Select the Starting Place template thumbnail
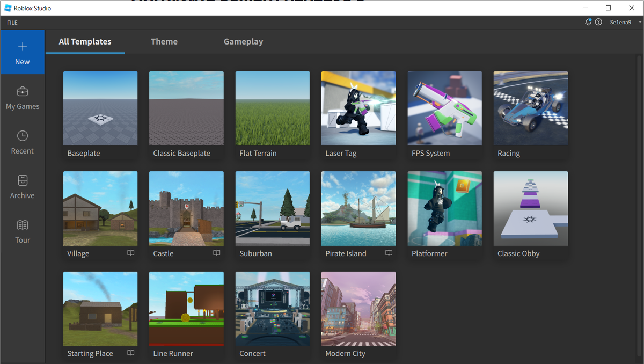The image size is (644, 364). click(x=100, y=309)
